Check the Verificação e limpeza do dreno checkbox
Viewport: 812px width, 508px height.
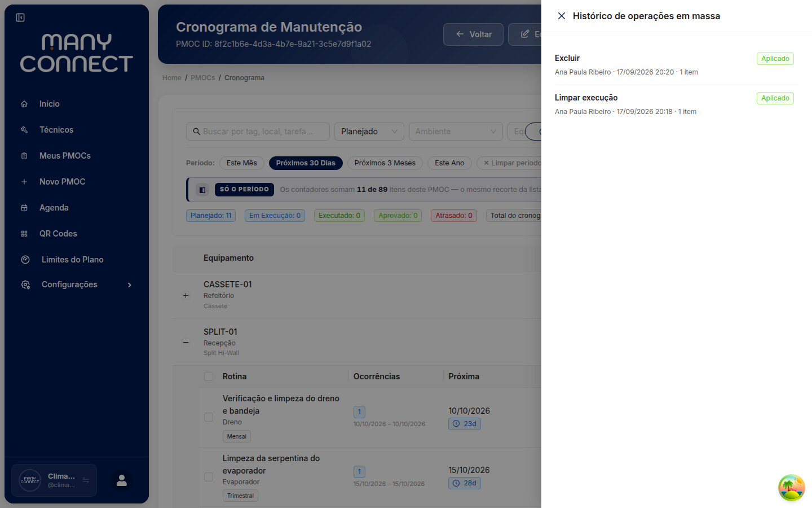209,417
